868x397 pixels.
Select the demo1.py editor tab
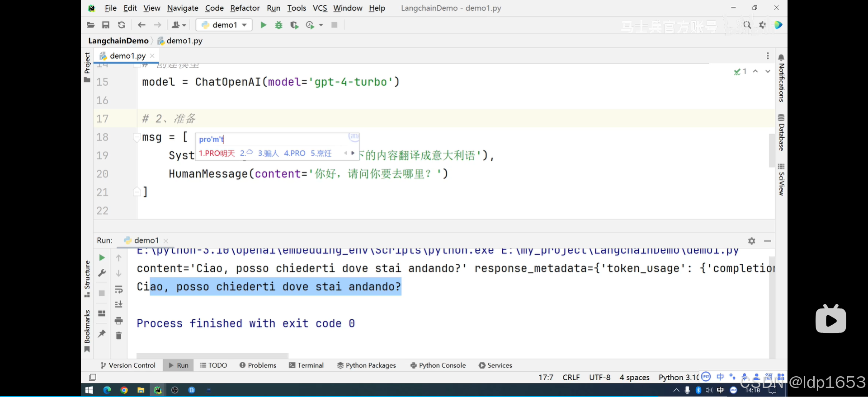point(127,56)
